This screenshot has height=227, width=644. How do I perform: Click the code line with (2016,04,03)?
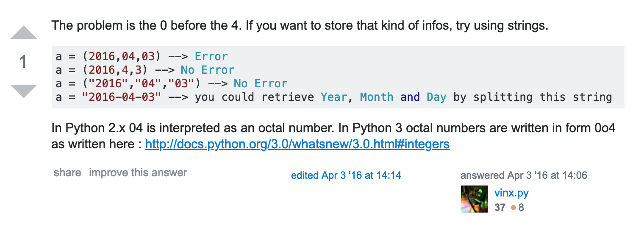click(142, 56)
